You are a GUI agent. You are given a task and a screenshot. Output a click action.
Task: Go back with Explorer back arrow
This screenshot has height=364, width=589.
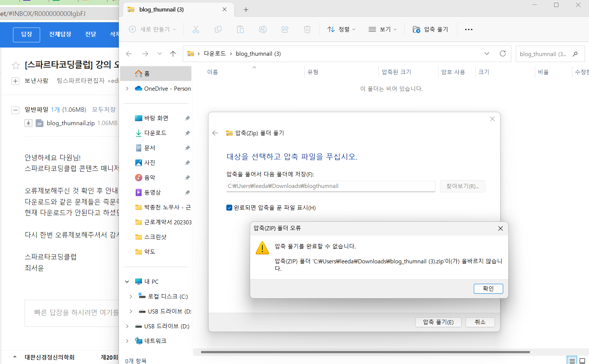(129, 54)
